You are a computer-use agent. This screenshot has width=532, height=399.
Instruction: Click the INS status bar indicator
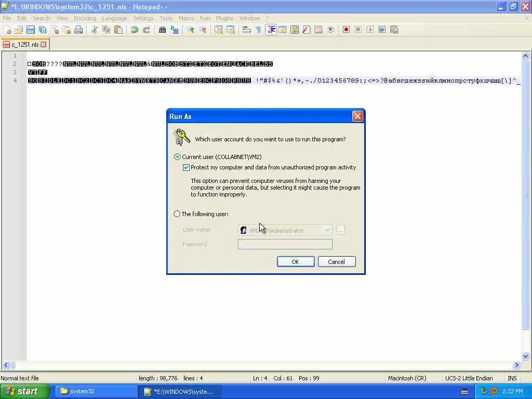(512, 378)
